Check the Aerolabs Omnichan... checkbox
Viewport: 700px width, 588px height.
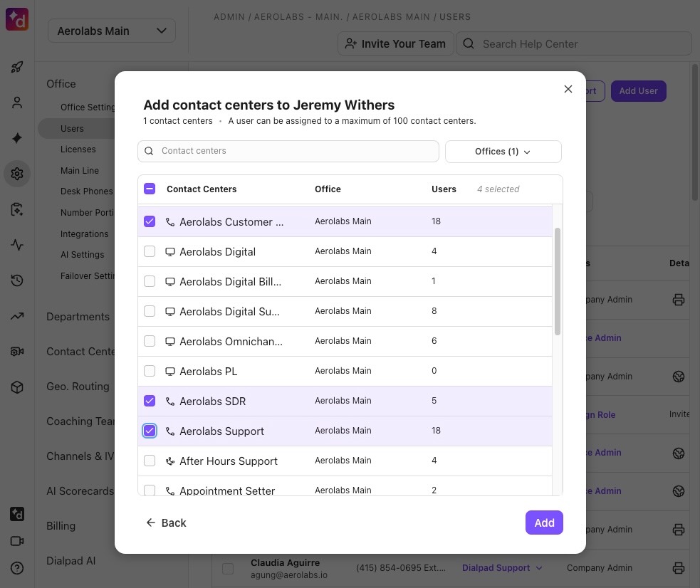click(150, 341)
